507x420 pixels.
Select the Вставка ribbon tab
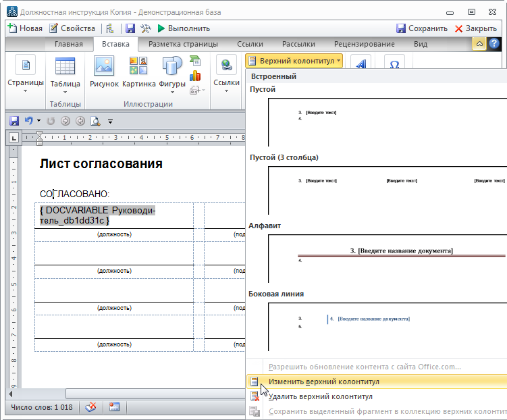point(115,44)
